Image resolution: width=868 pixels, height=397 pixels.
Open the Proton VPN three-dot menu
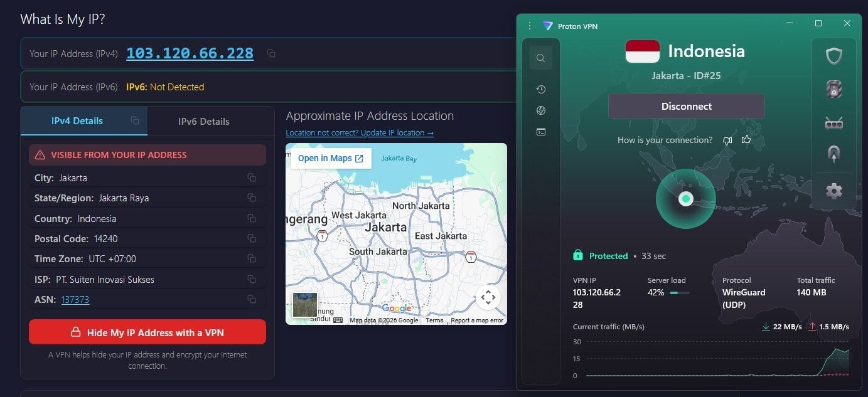pyautogui.click(x=529, y=26)
